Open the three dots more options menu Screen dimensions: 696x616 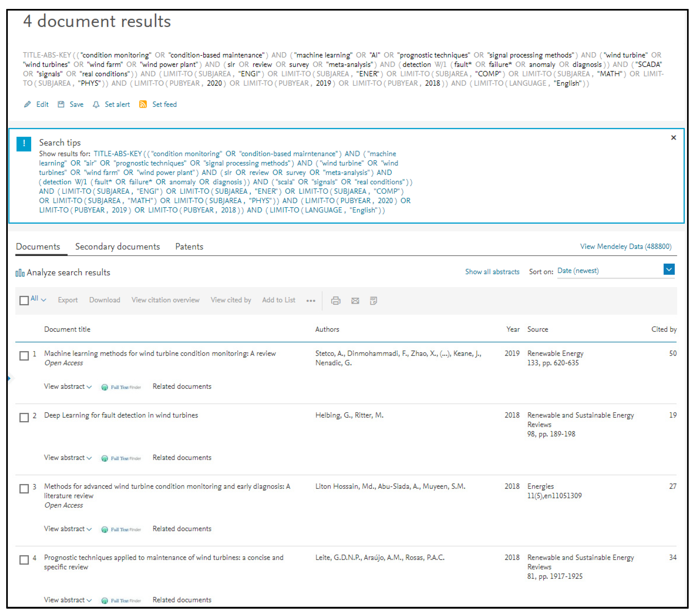coord(310,301)
